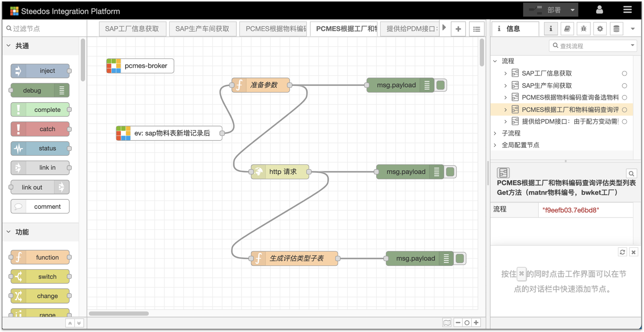Open the sidebar tabs dropdown arrow
Screen dimensions: 644x332
(632, 29)
